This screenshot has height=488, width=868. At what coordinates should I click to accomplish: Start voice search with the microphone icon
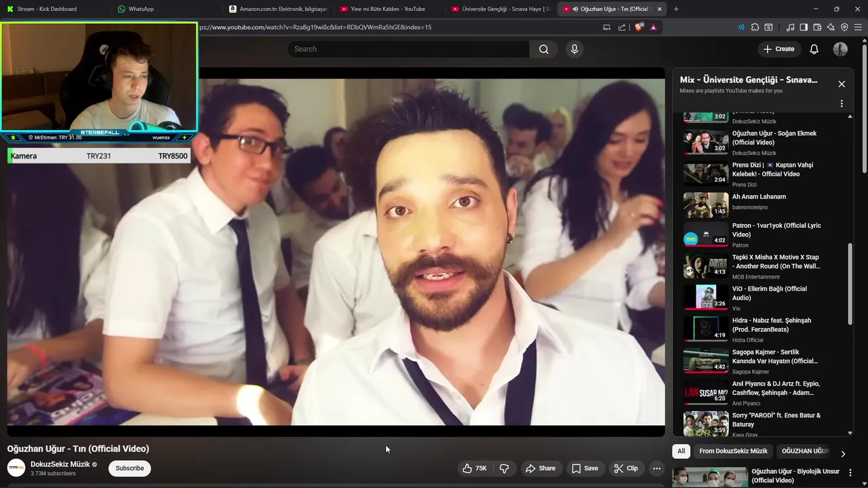click(x=574, y=49)
